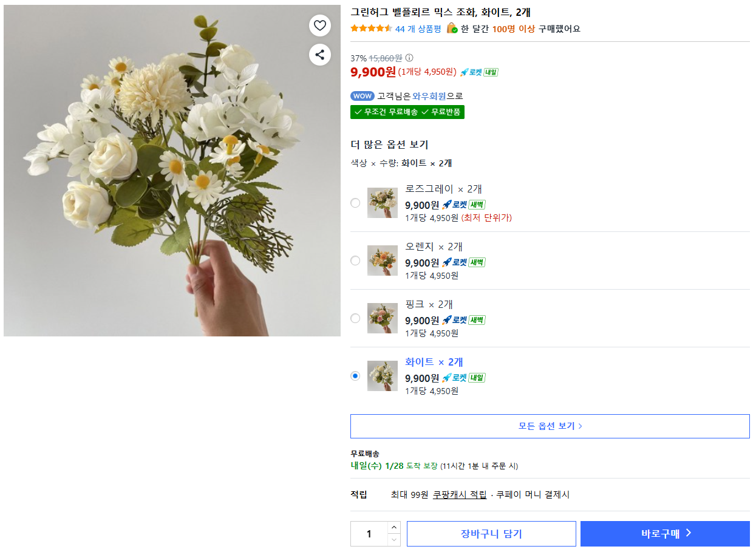The image size is (756, 552).
Task: Click 장바구니 담기 add-to-cart button
Action: click(x=491, y=534)
